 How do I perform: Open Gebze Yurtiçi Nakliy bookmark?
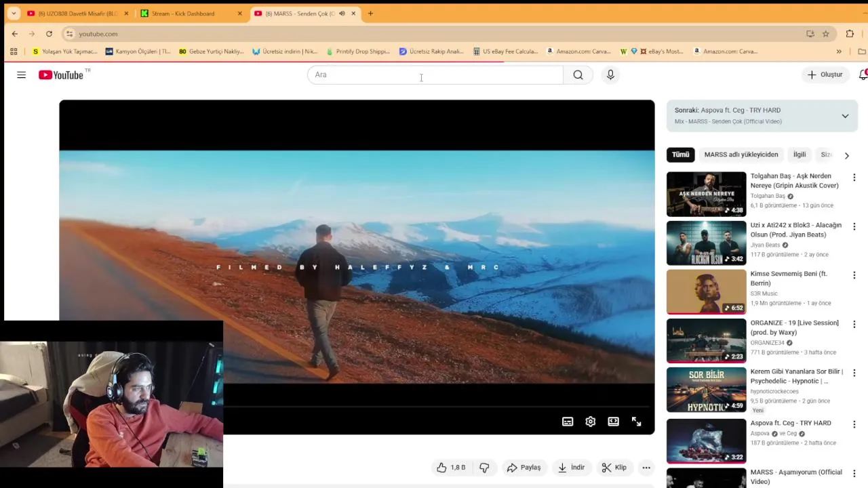tap(211, 52)
